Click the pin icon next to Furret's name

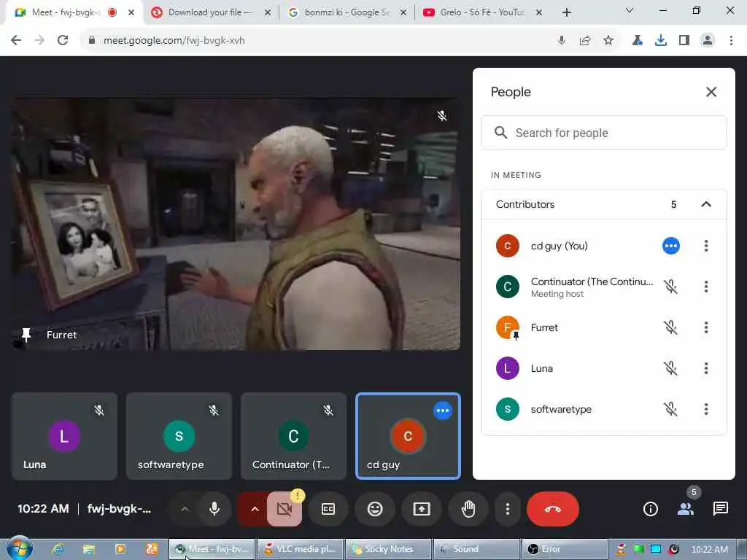[x=26, y=335]
